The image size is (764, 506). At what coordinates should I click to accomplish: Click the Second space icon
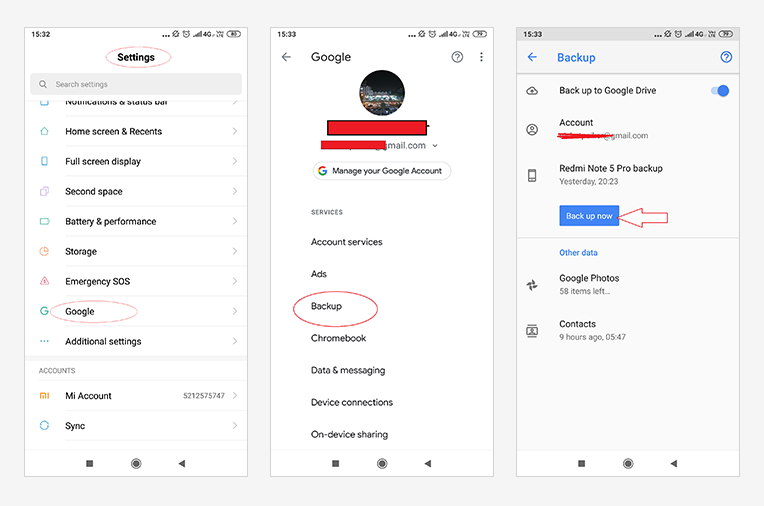[44, 191]
